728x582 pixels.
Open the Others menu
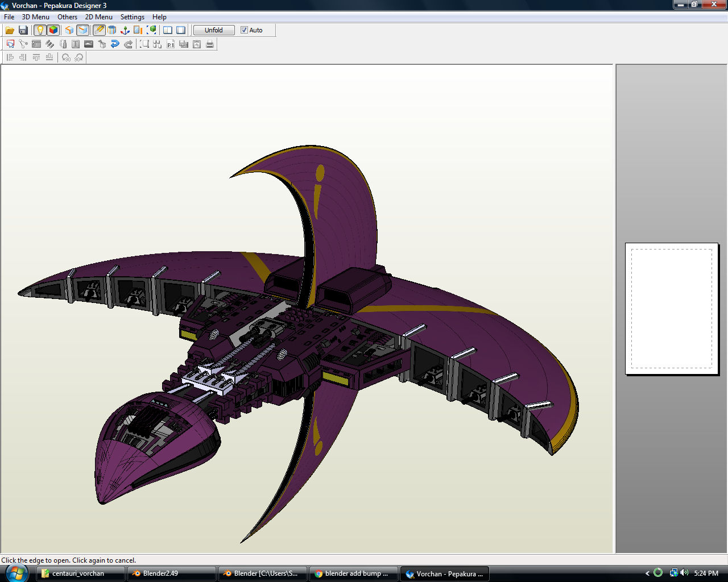tap(67, 17)
